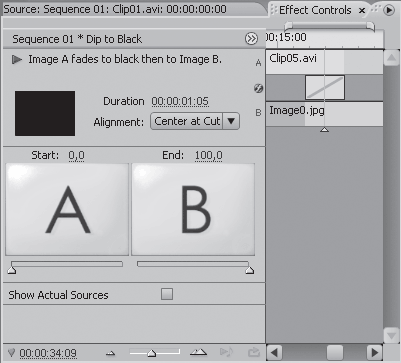Enable the Show Actual Sources checkbox
Screen dimensions: 401x363
pyautogui.click(x=167, y=294)
